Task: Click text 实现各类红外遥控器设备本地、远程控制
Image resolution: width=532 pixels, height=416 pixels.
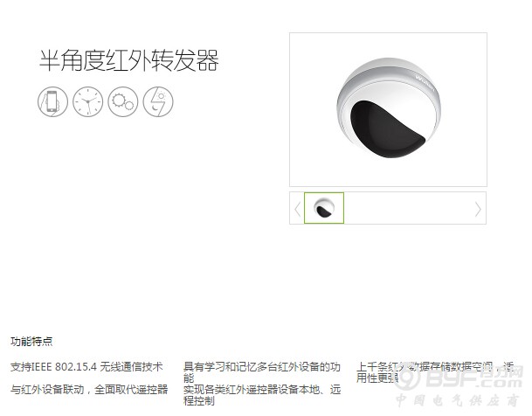Action: (x=262, y=395)
